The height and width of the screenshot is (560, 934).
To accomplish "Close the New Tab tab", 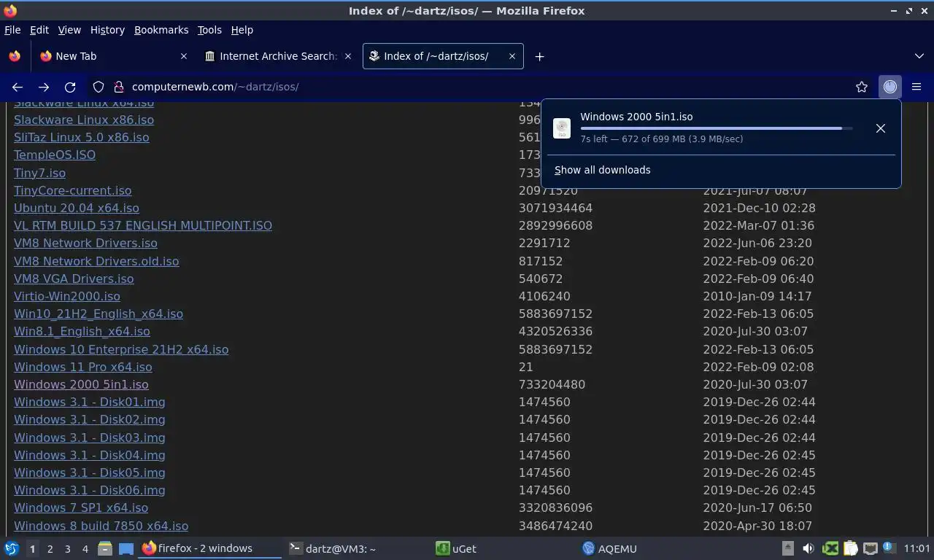I will pyautogui.click(x=184, y=56).
